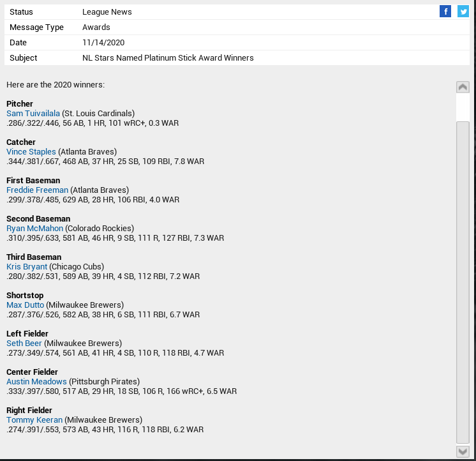
Task: Click the vertical scrollbar thumb
Action: pos(463,281)
